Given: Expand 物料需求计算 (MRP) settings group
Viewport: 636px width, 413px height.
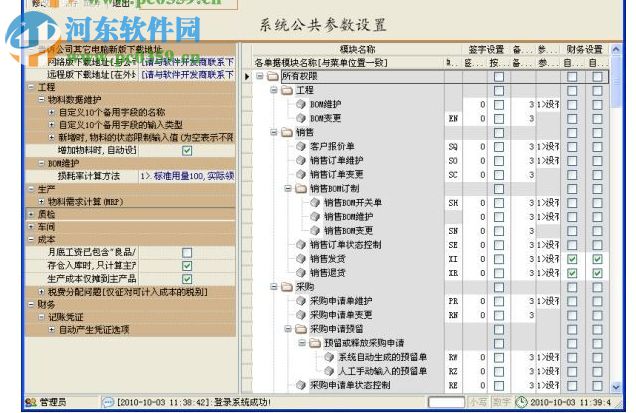Looking at the screenshot, I should pyautogui.click(x=41, y=201).
